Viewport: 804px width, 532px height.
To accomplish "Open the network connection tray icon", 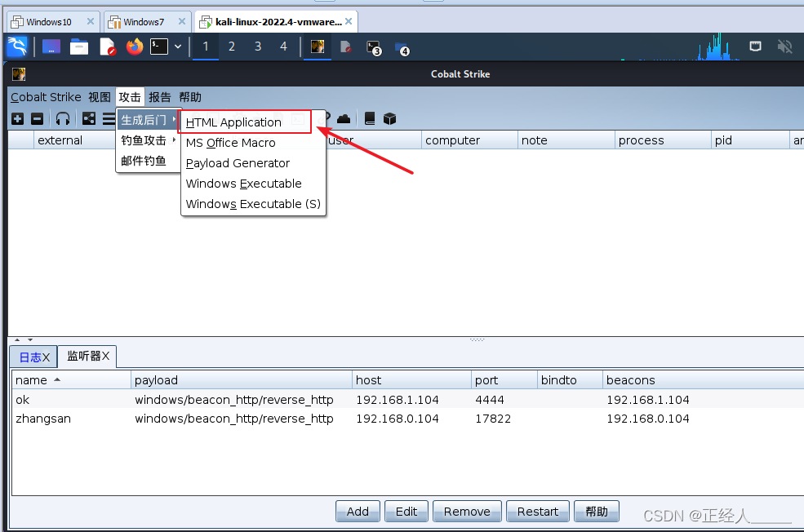I will 755,47.
